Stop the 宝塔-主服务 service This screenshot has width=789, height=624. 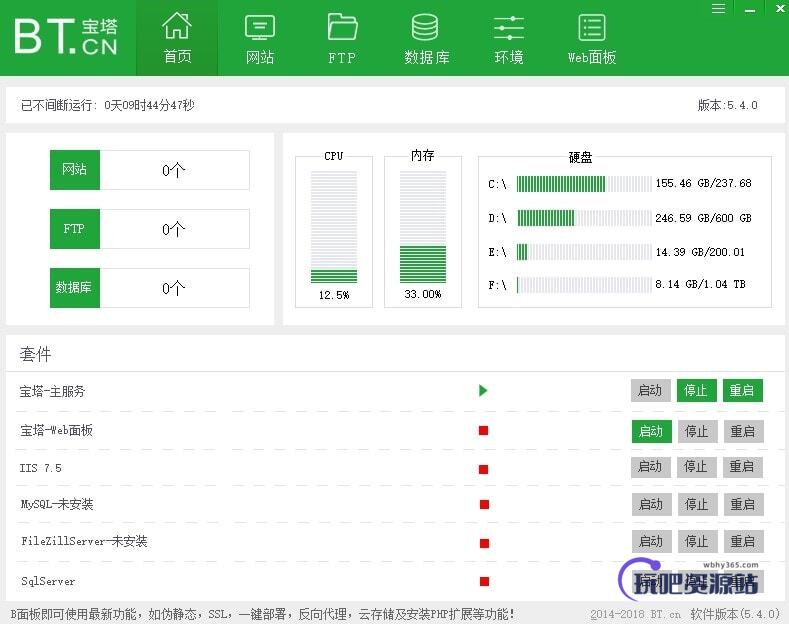point(696,391)
